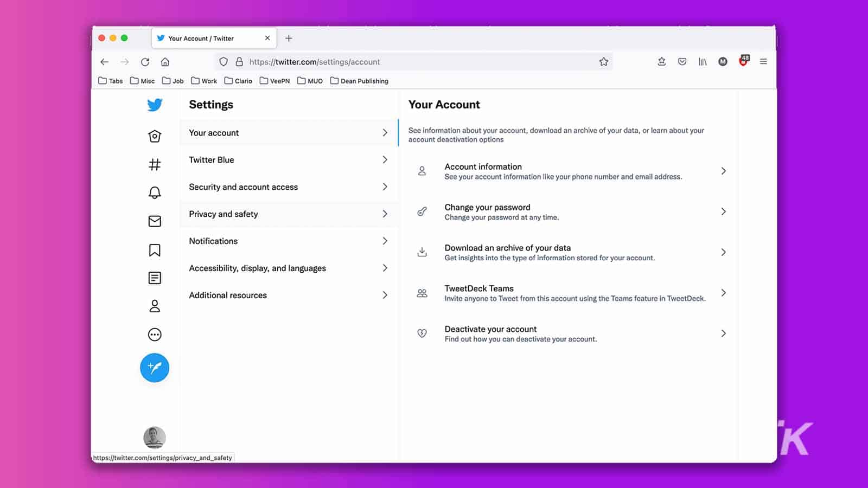This screenshot has height=488, width=868.
Task: Click chevron next to Additional resources
Action: [x=385, y=296]
